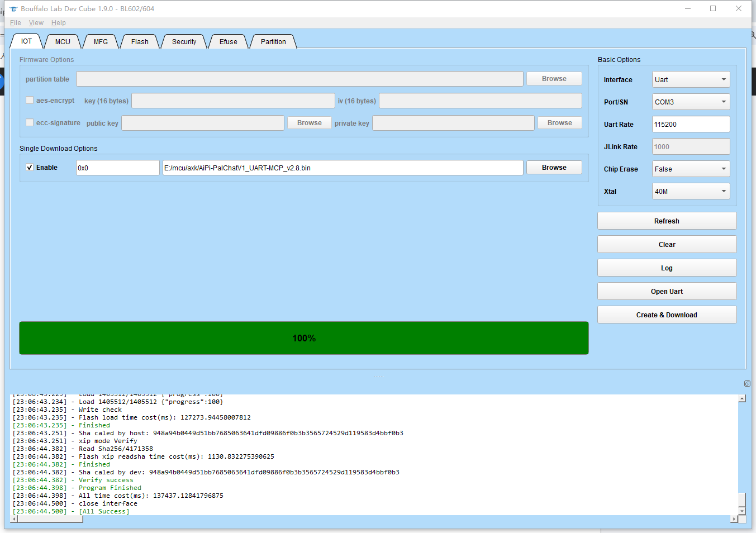Open the Chip Erase dropdown
Viewport: 756px width, 533px height.
tap(691, 169)
